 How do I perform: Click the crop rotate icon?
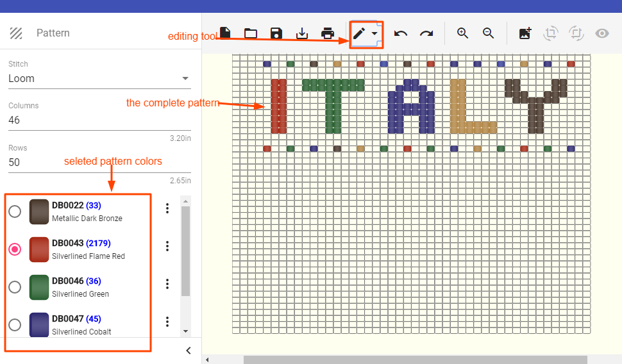point(551,33)
